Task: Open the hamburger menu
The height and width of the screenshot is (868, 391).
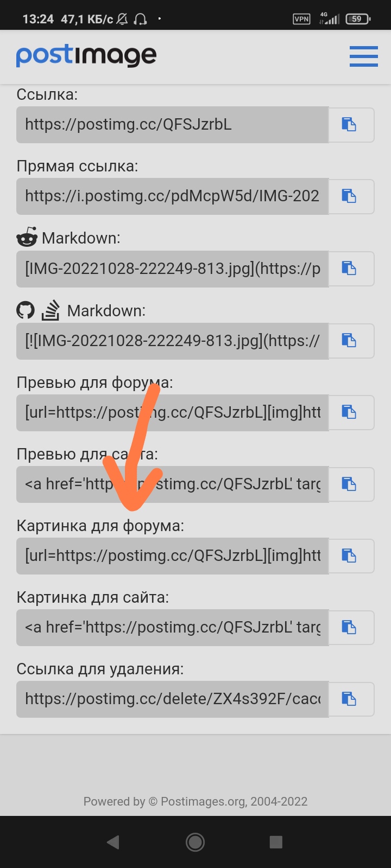Action: click(363, 56)
